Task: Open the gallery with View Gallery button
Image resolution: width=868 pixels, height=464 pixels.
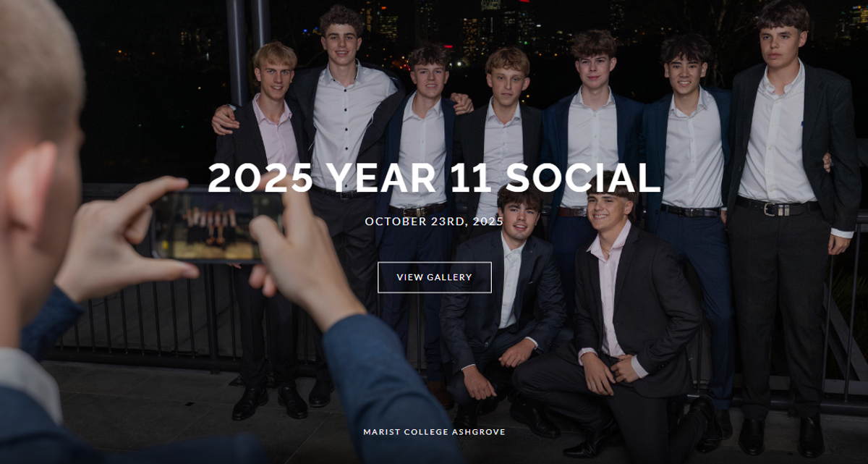Action: pos(434,277)
